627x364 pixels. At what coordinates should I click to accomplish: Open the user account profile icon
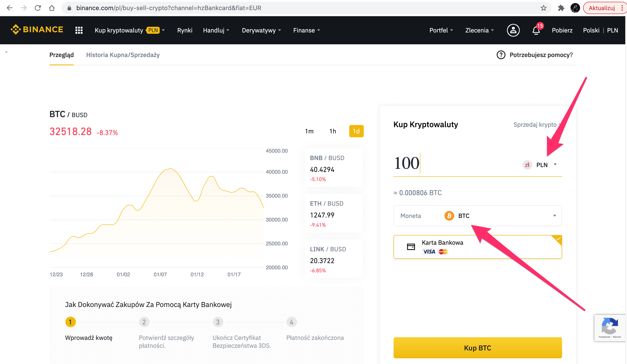[513, 30]
